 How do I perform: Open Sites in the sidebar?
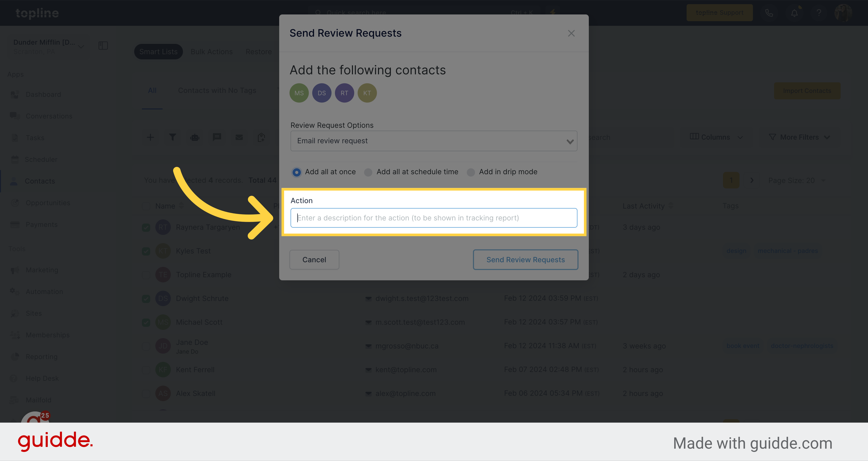click(34, 313)
